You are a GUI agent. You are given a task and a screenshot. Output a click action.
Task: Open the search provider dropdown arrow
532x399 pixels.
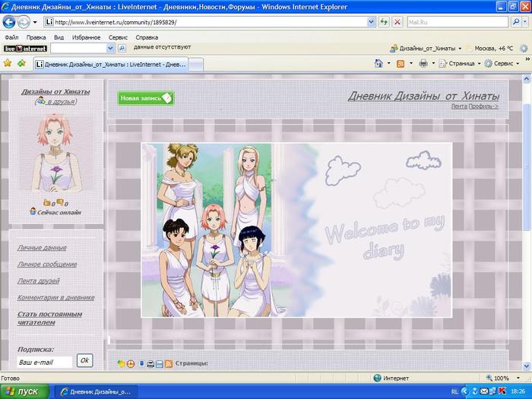525,22
